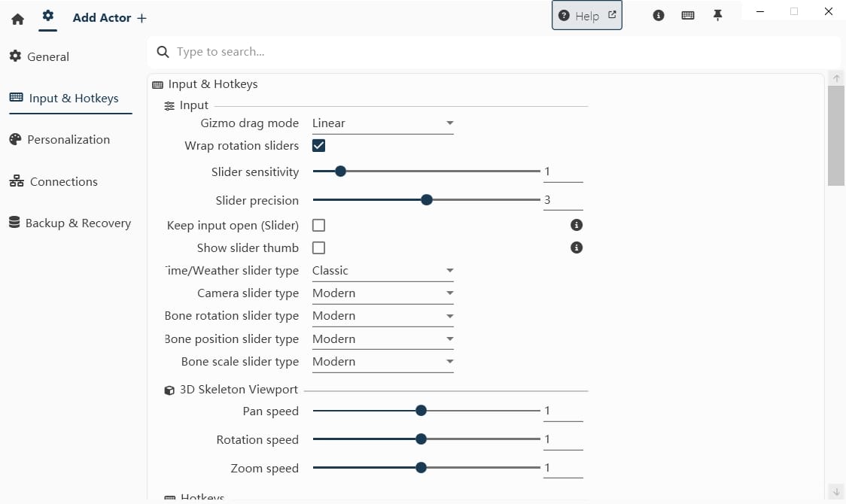Click the Slider precision slider thumb
This screenshot has height=504, width=846.
pyautogui.click(x=427, y=200)
